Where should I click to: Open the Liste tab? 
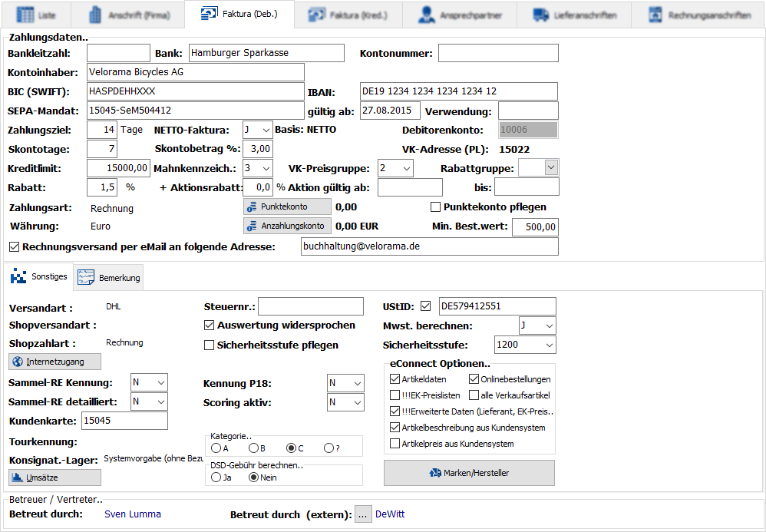point(35,15)
